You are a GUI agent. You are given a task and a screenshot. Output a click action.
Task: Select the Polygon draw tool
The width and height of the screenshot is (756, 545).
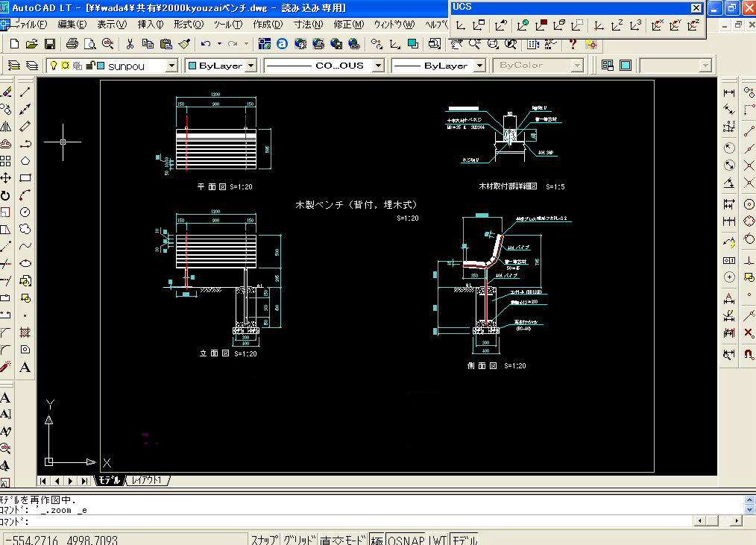[25, 161]
